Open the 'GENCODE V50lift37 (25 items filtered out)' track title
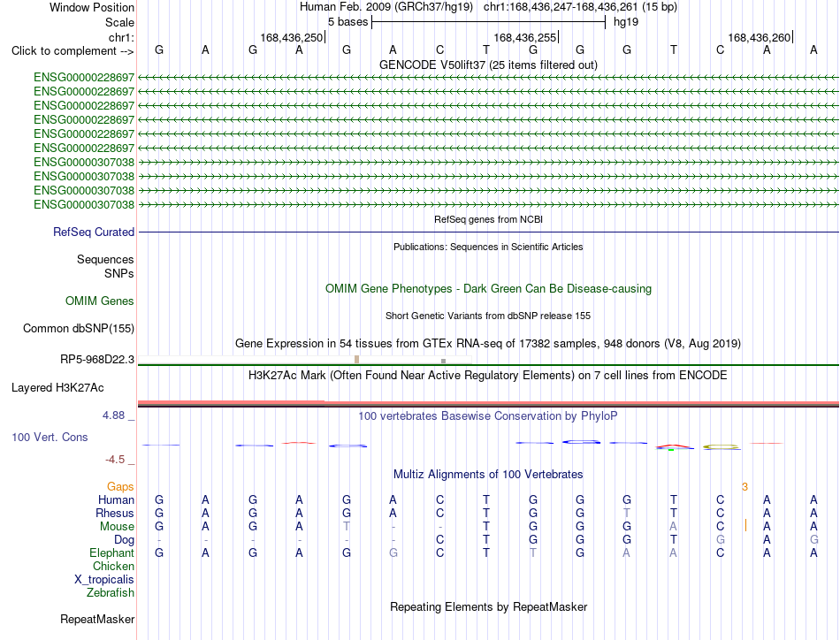This screenshot has height=640, width=840. [x=488, y=65]
